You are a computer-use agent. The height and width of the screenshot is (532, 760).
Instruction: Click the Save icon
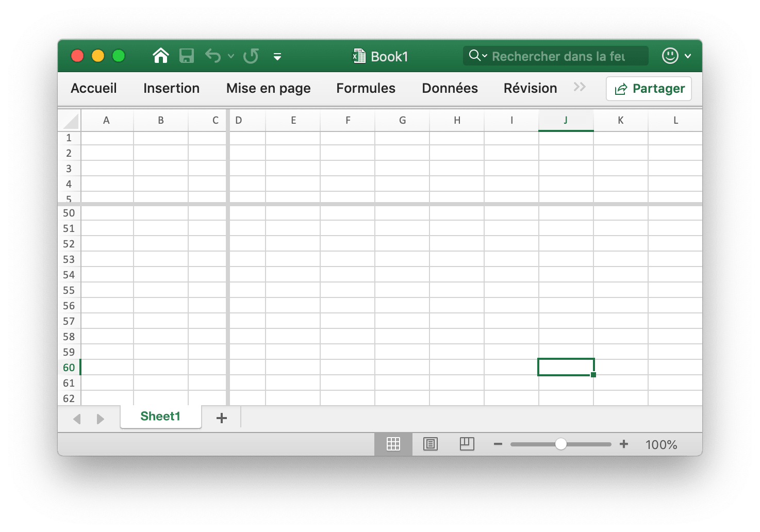186,56
